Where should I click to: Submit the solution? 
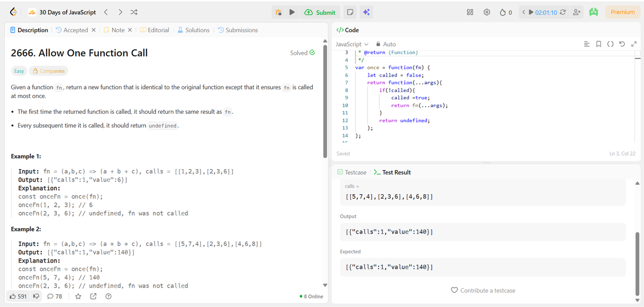320,12
